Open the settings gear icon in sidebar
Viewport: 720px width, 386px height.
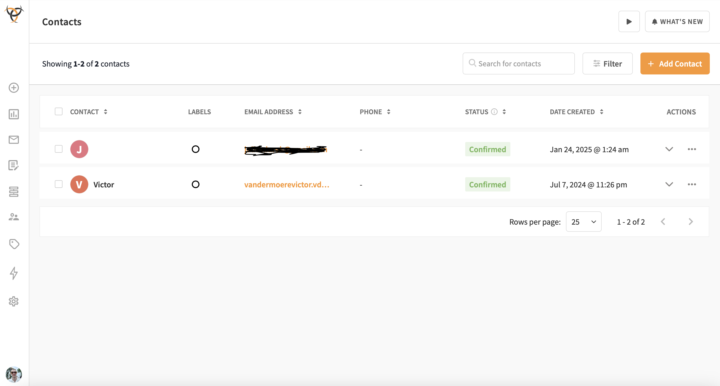14,302
